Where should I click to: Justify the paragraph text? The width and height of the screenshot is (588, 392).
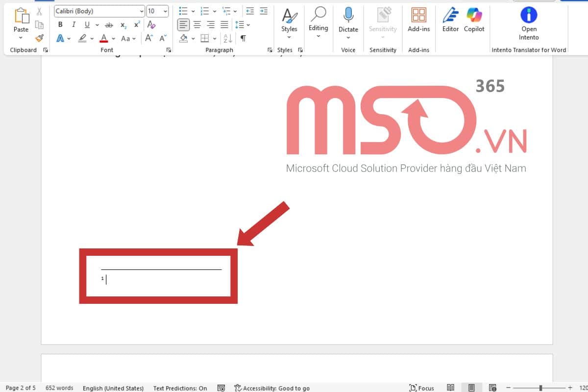click(224, 24)
